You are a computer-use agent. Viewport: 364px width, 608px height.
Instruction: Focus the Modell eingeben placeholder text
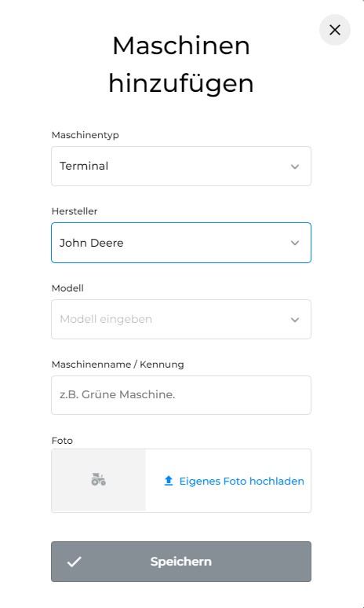106,320
